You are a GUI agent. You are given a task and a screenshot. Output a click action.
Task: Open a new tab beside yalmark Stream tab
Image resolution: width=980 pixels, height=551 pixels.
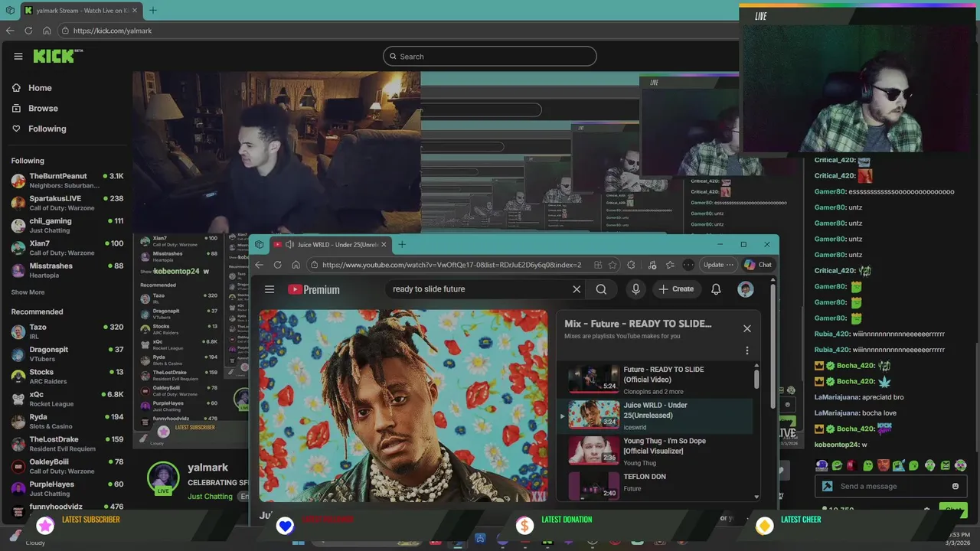[152, 11]
